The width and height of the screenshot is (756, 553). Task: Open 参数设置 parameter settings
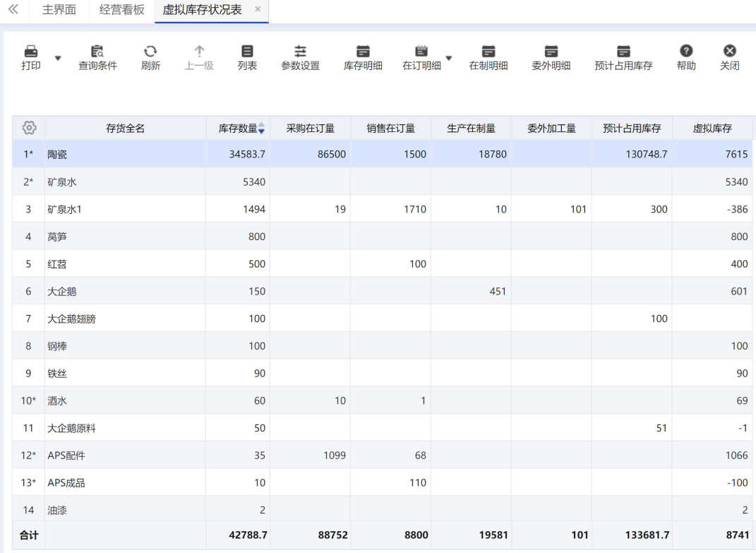pyautogui.click(x=300, y=58)
